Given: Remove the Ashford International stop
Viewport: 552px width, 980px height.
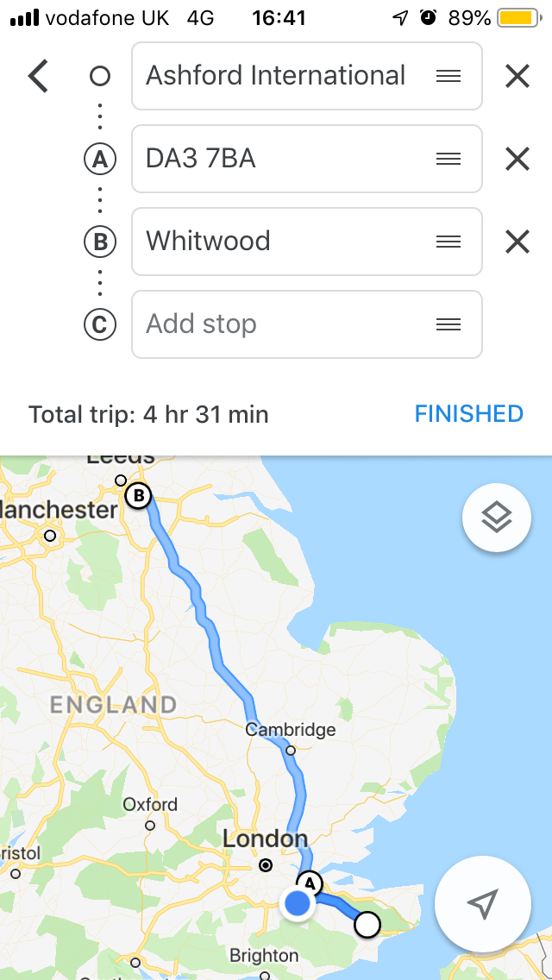Looking at the screenshot, I should [x=517, y=77].
